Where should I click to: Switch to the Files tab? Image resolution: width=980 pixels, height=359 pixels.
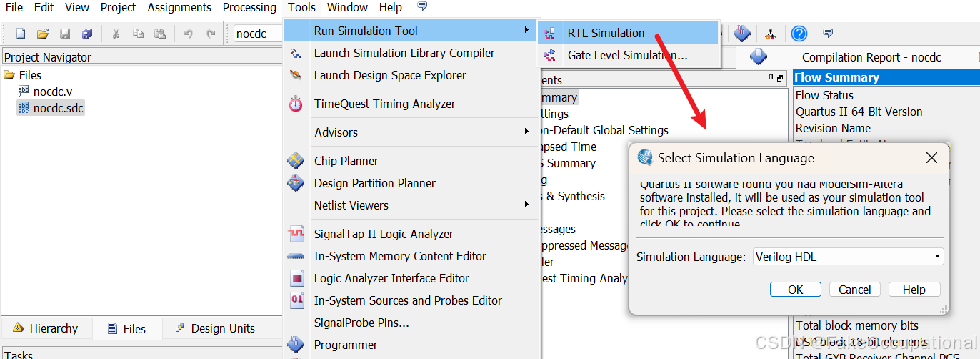pyautogui.click(x=126, y=328)
